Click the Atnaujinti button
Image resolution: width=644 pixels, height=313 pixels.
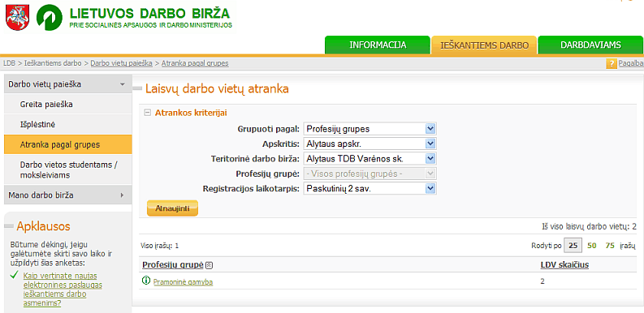pos(172,208)
